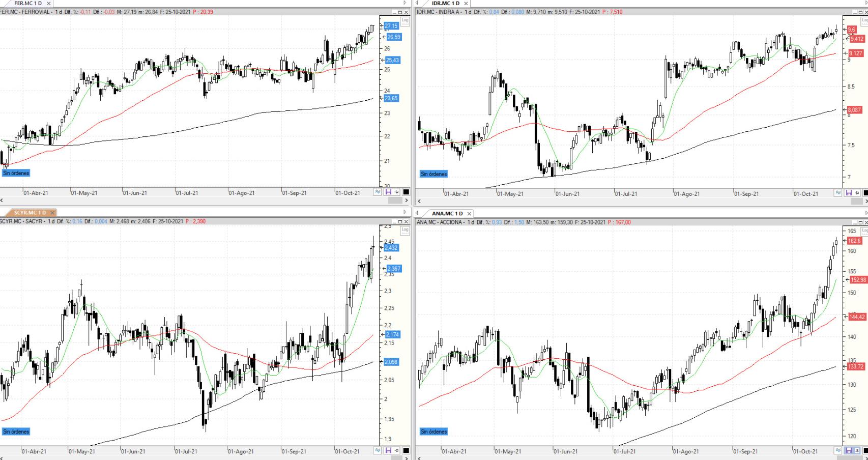Click left tab-scroll arrow beside ANA.MC tab
The height and width of the screenshot is (460, 868).
pos(418,213)
